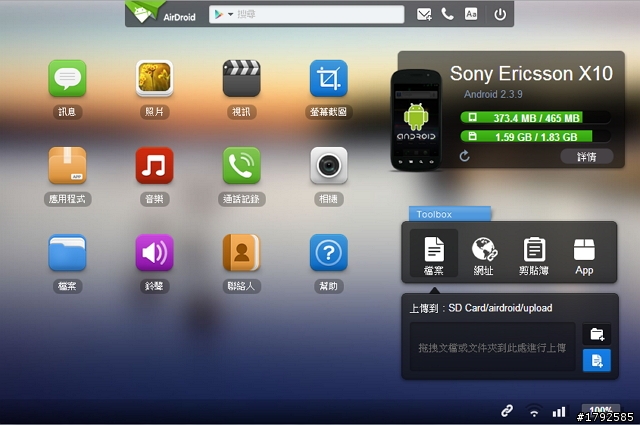Image resolution: width=640 pixels, height=425 pixels.
Task: Launch the Screenshot (螢幕截圖) tool icon
Action: click(x=329, y=78)
